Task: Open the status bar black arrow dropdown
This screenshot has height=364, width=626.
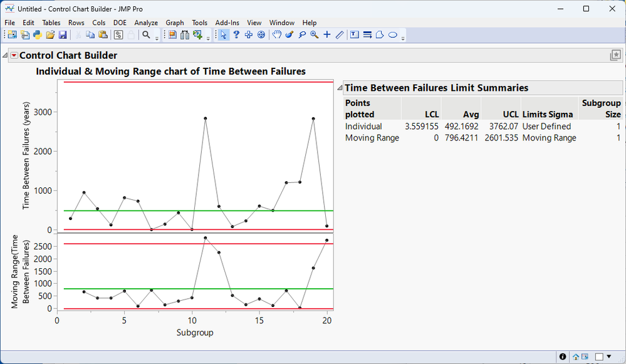Action: 609,356
